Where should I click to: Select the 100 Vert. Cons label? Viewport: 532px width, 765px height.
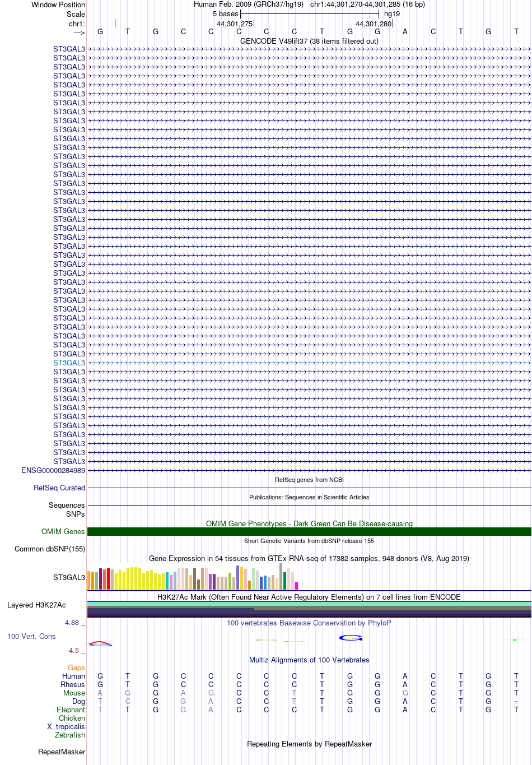coord(31,636)
